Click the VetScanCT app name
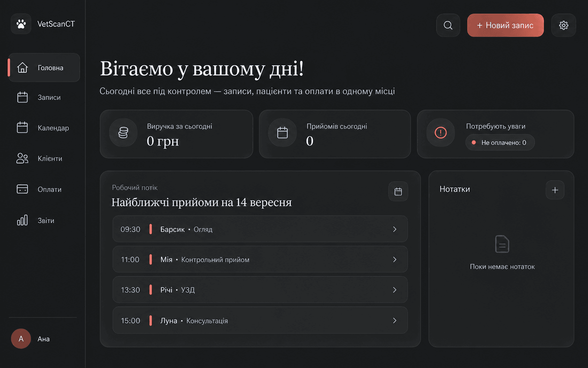The width and height of the screenshot is (588, 368). pos(56,24)
